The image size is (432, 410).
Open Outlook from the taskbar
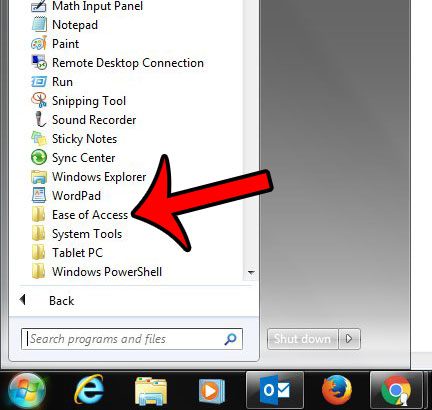(x=275, y=390)
